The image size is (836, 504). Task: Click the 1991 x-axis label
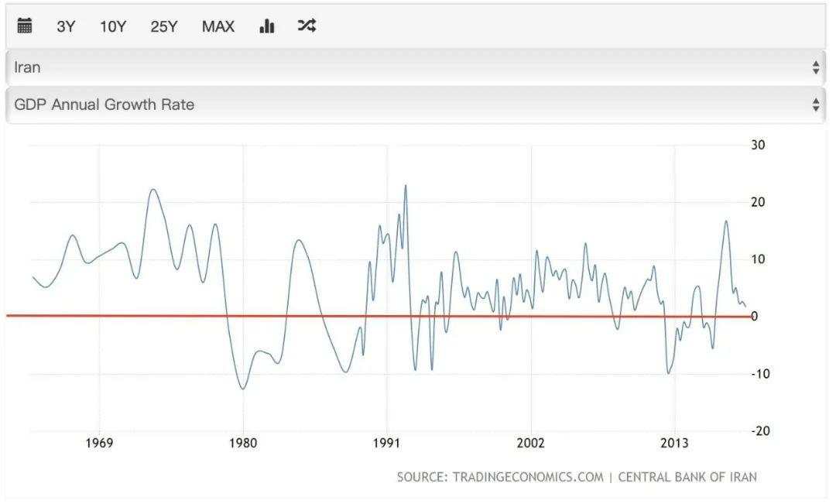pos(386,443)
